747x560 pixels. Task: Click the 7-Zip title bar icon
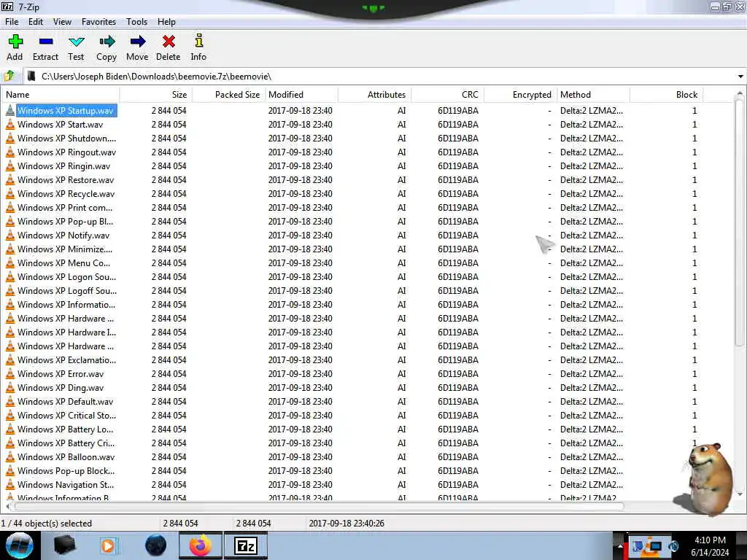pos(7,7)
